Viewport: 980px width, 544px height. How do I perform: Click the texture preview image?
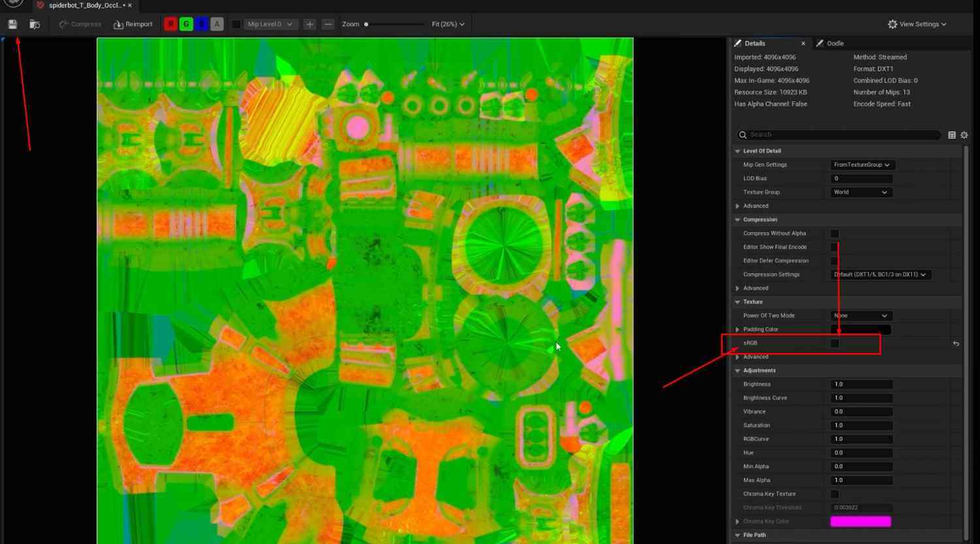365,290
